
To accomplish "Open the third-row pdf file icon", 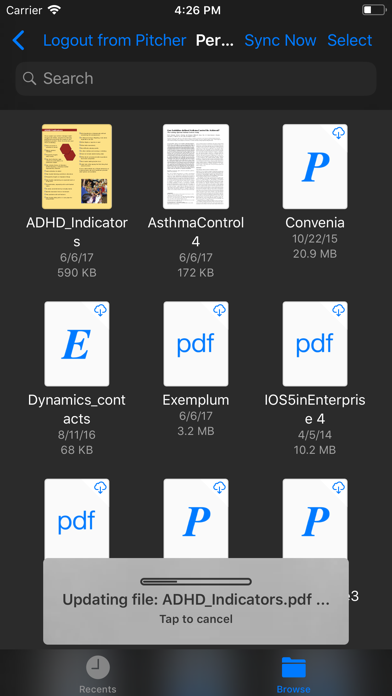I will click(77, 518).
